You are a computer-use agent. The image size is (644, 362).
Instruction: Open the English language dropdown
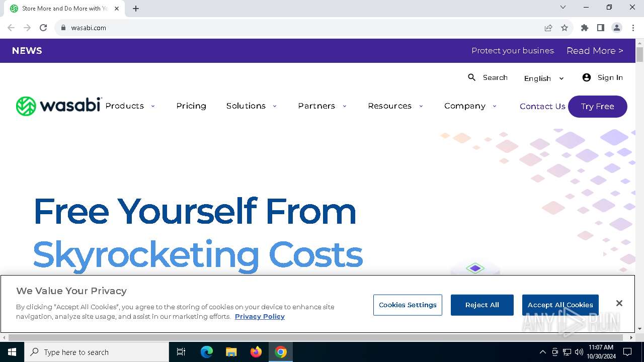point(544,78)
